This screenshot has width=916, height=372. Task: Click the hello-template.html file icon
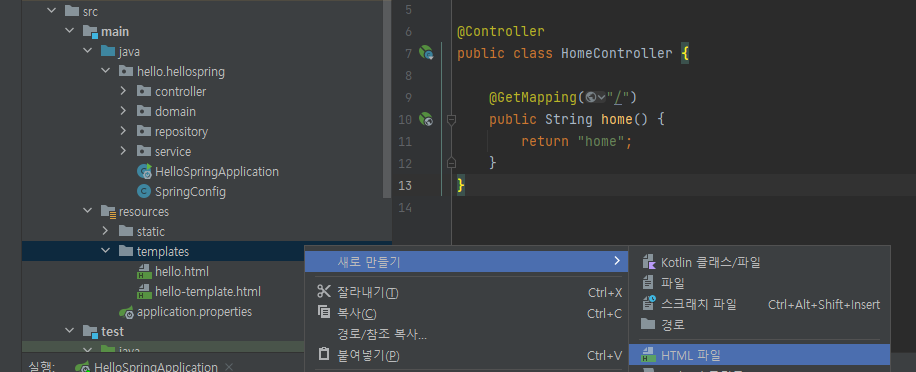[x=144, y=291]
